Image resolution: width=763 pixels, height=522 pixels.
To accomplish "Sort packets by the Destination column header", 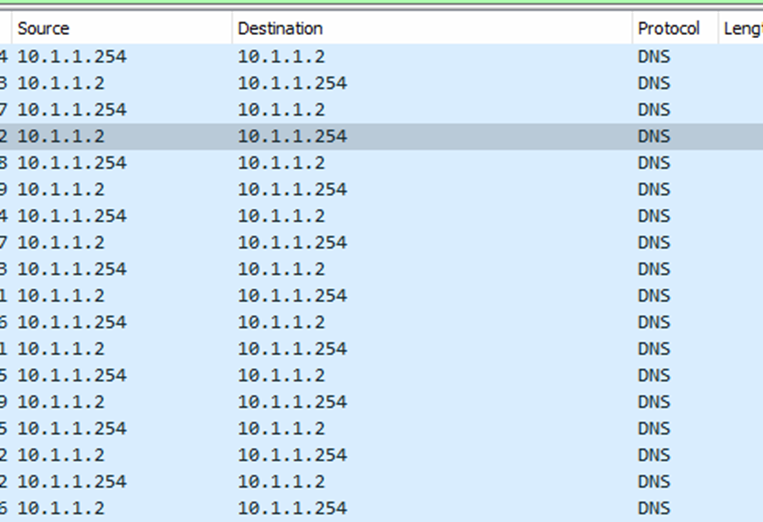I will pos(280,29).
